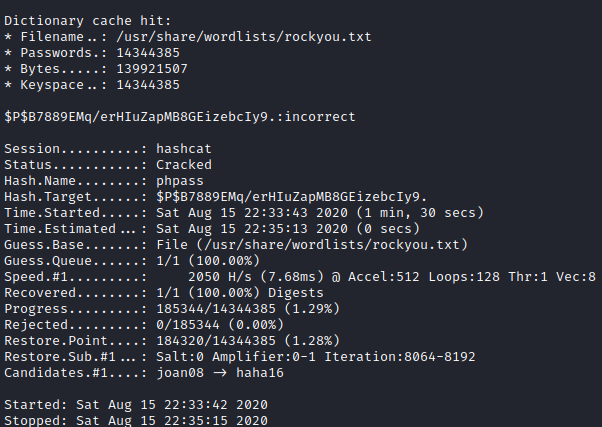Click the Recovered 1/1 Digests line
602x427 pixels.
coord(240,292)
